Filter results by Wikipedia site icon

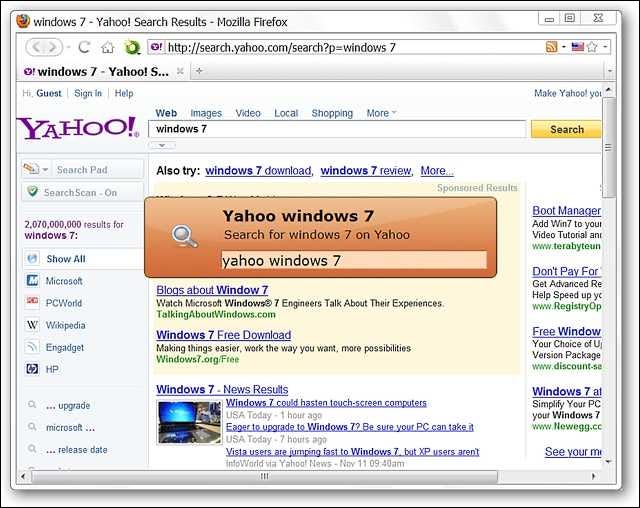pyautogui.click(x=32, y=325)
